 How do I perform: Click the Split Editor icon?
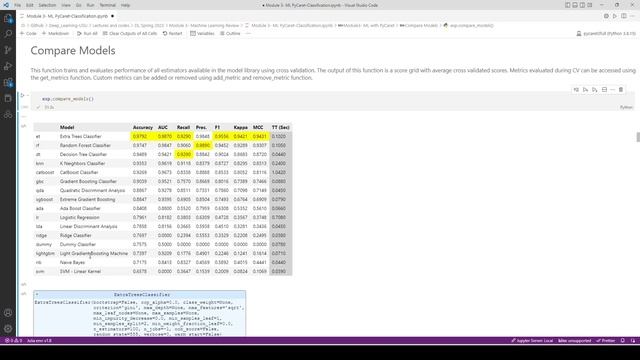click(x=624, y=16)
